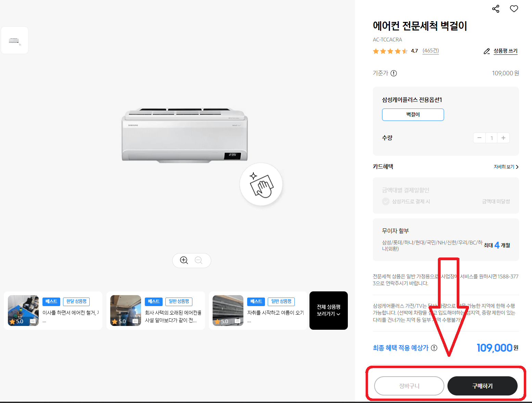Toggle the 베스트 review filter tag
Viewport: 532px width, 403px height.
pos(51,301)
